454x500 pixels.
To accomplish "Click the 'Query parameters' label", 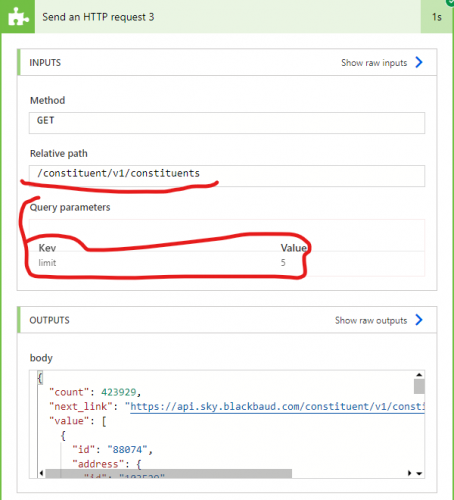I will point(70,207).
